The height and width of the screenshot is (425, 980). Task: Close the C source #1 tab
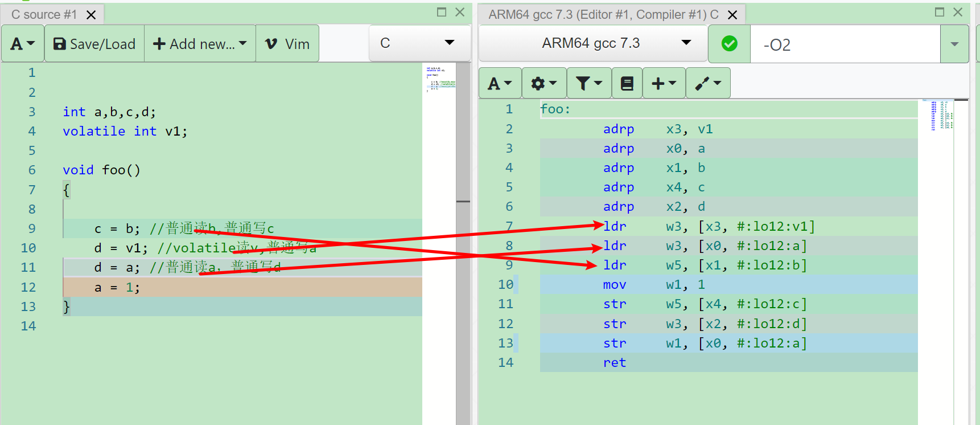point(91,15)
